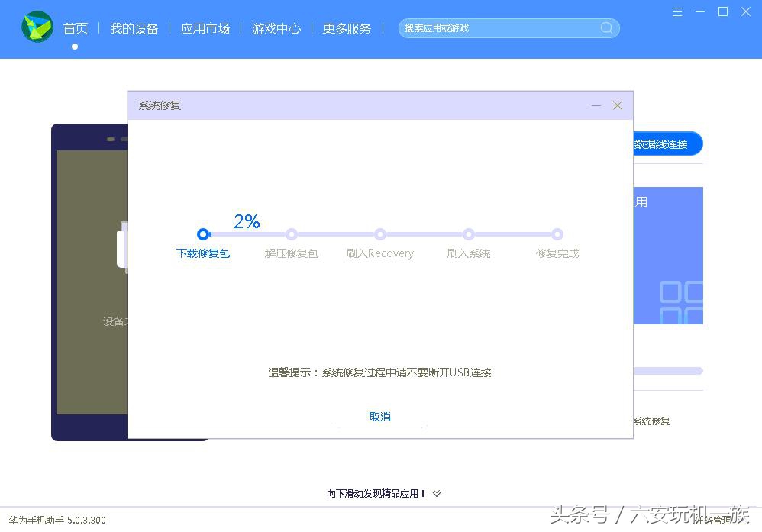Viewport: 762px width, 532px height.
Task: Minimize the 系统修复 dialog
Action: point(596,105)
